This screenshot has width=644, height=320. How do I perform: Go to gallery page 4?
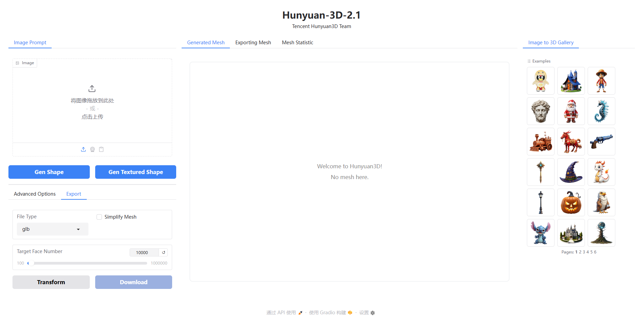click(x=588, y=252)
